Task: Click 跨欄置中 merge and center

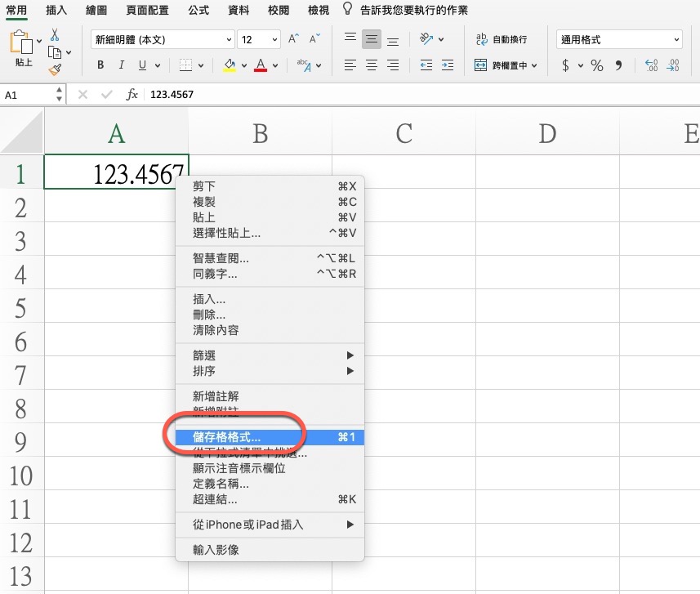Action: click(x=501, y=65)
